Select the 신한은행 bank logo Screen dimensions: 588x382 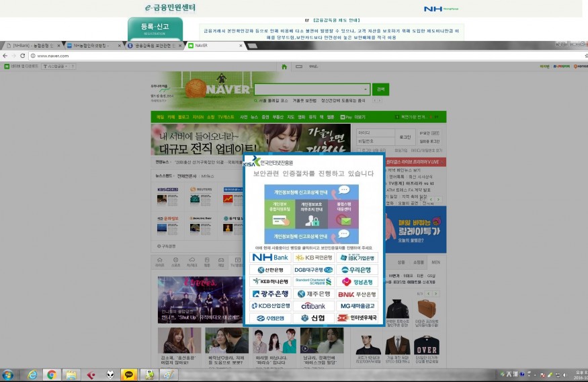click(x=270, y=270)
